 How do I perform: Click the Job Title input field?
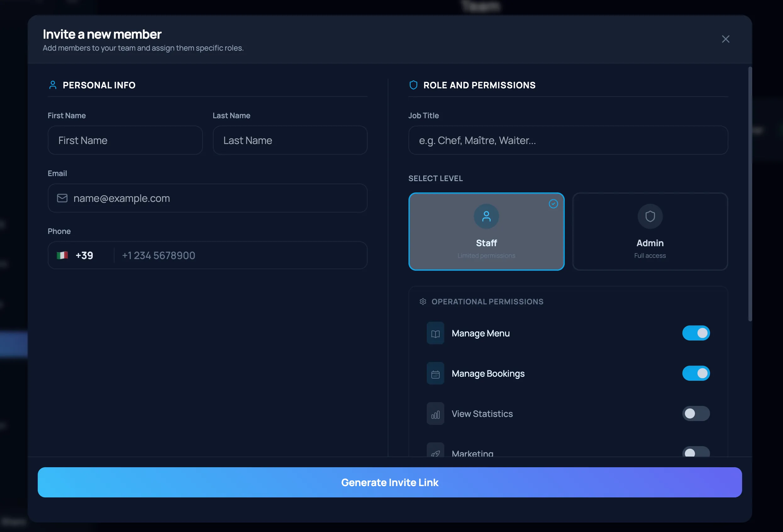pos(568,140)
